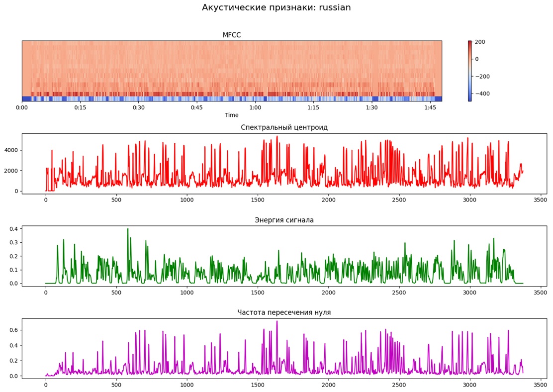Click the 0.6 y-axis tick of zero-crossing plot

[13, 330]
